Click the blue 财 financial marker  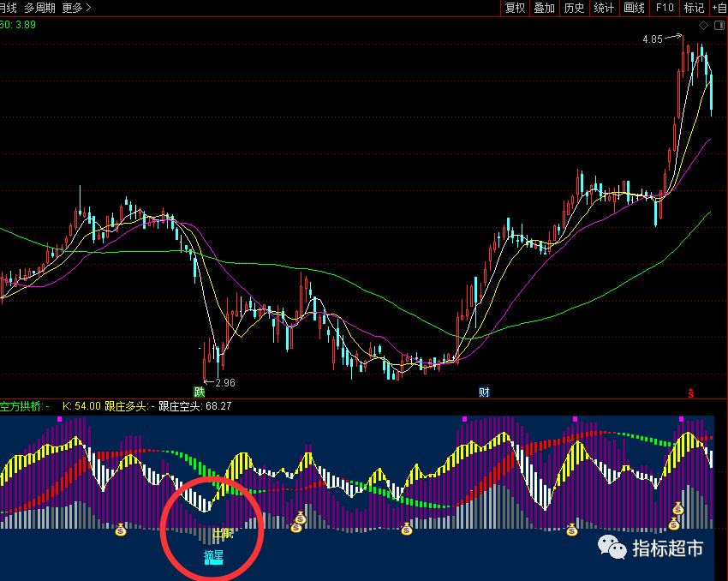tap(484, 392)
